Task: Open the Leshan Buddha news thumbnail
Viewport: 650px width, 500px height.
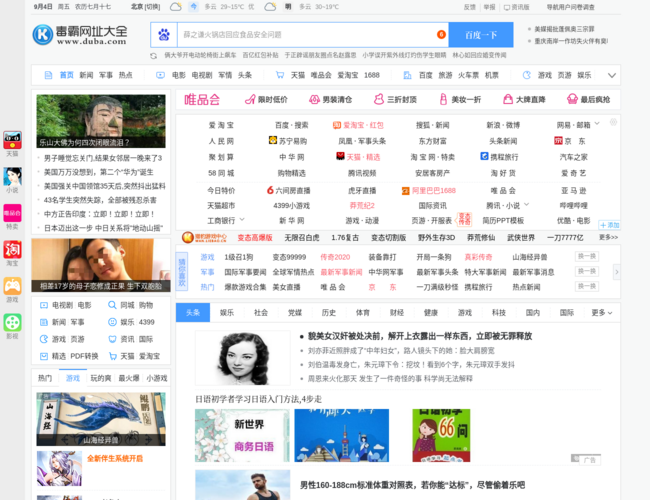Action: pyautogui.click(x=101, y=121)
